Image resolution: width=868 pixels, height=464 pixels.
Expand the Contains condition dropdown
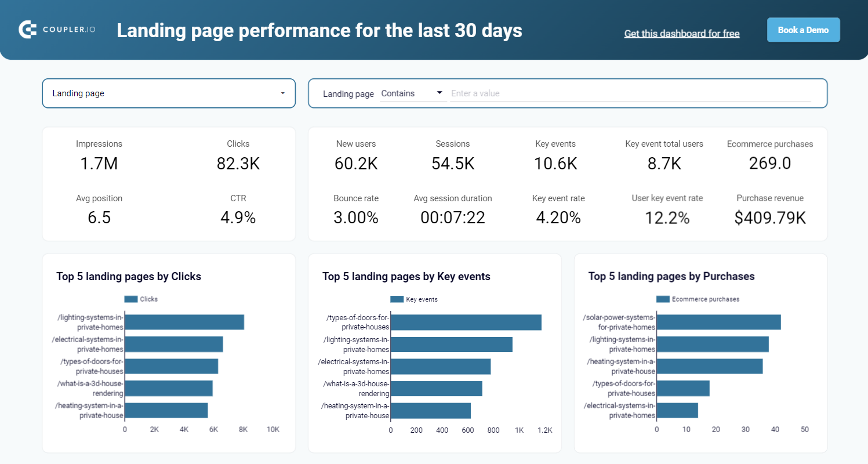(x=412, y=93)
